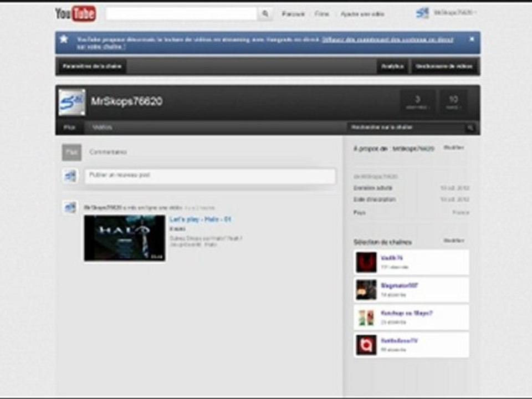Click the Ketchup ou Mayo channel name

click(x=406, y=313)
